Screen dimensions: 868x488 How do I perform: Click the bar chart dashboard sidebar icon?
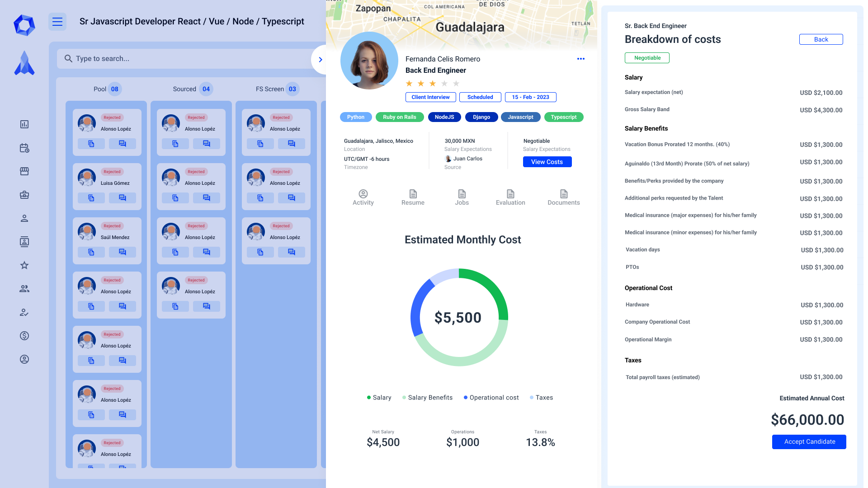point(24,124)
